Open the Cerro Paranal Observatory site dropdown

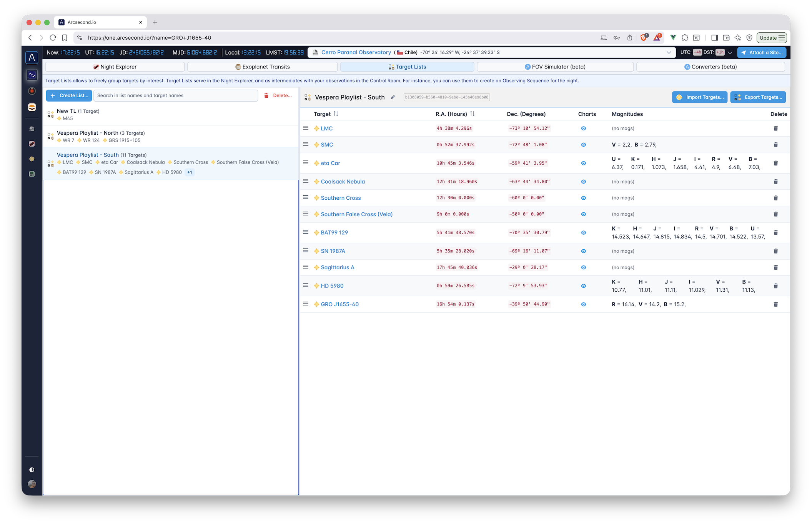492,52
